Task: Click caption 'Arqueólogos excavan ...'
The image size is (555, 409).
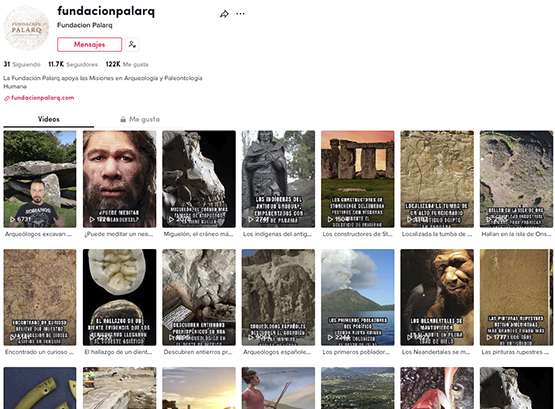Action: 38,234
